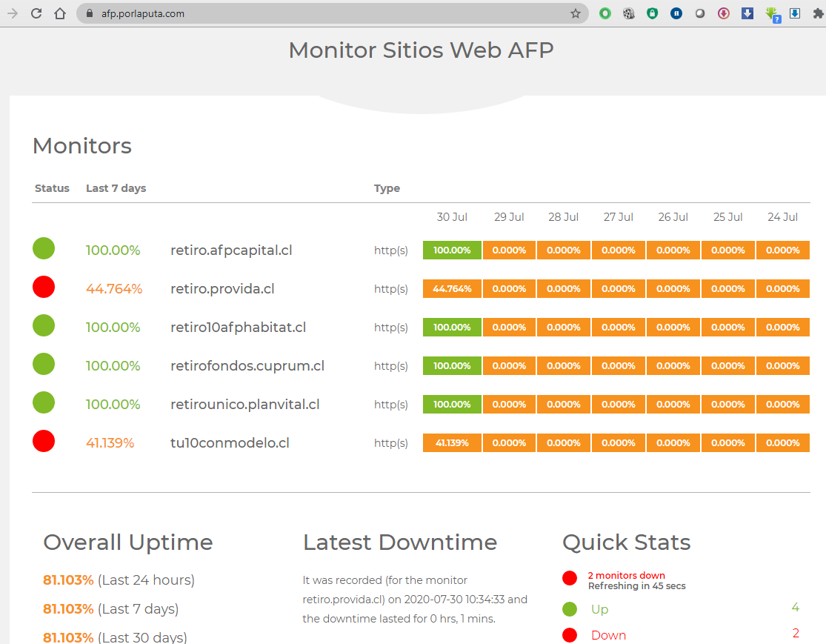Select the 41.139% bar for 30 Jul

click(452, 442)
